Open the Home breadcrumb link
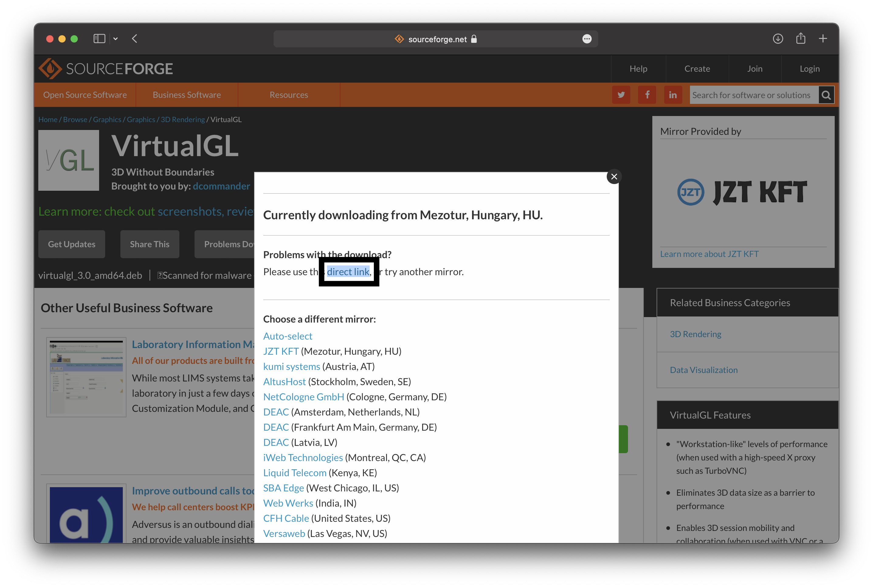 [x=48, y=119]
